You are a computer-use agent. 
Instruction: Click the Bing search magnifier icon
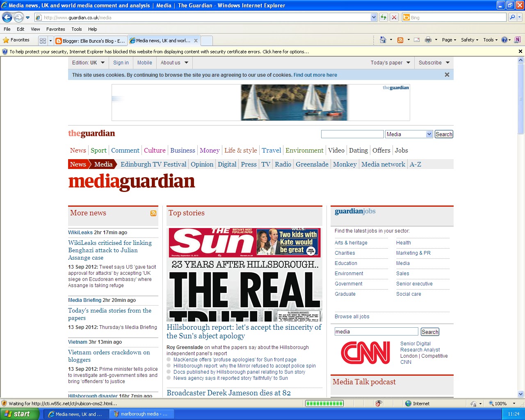[512, 17]
